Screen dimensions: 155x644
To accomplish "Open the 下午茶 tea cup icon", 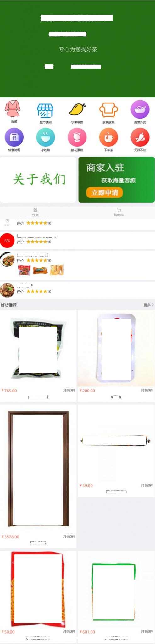I will 108,137.
